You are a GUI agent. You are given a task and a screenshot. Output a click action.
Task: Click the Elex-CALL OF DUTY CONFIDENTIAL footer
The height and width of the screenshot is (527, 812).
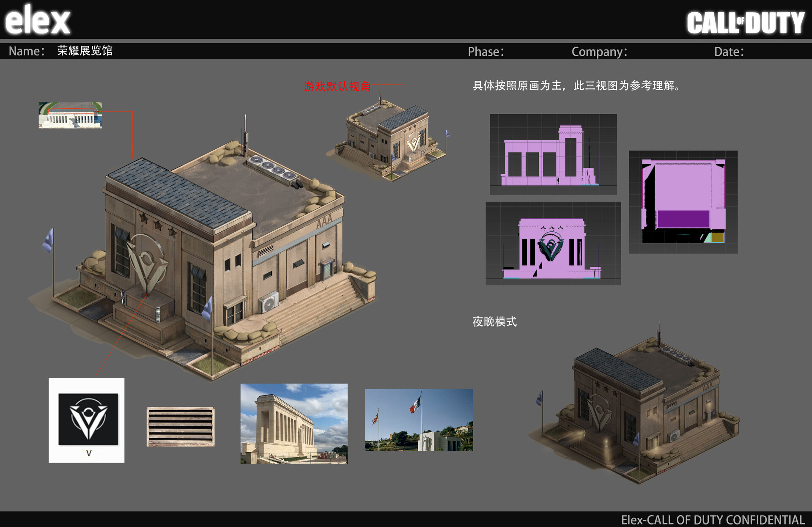point(715,518)
